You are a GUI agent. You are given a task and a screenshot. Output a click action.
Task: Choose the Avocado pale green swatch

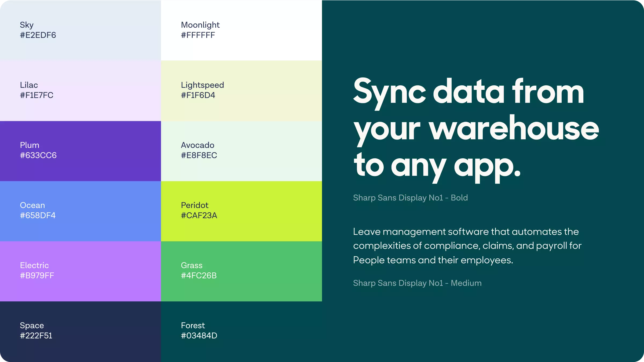click(x=241, y=151)
